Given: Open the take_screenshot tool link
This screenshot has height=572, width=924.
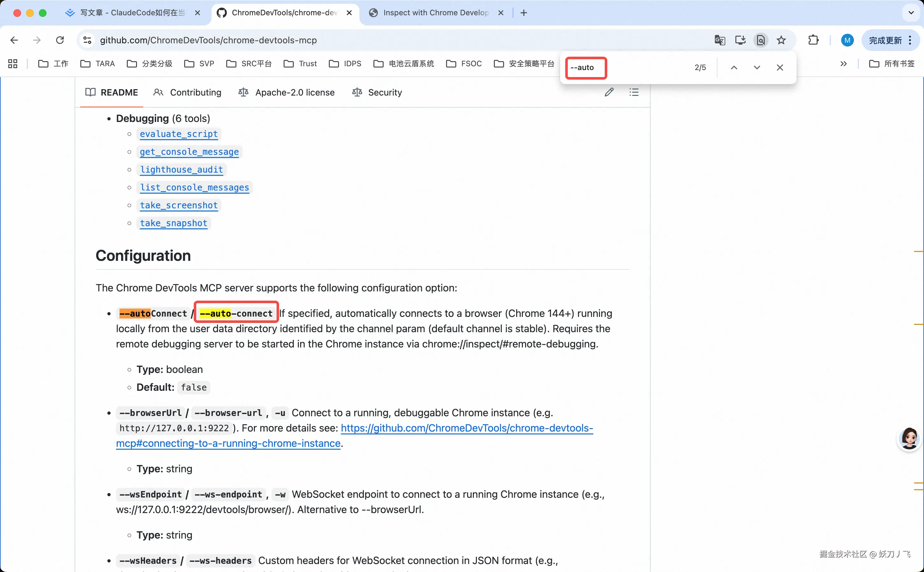Looking at the screenshot, I should [179, 205].
